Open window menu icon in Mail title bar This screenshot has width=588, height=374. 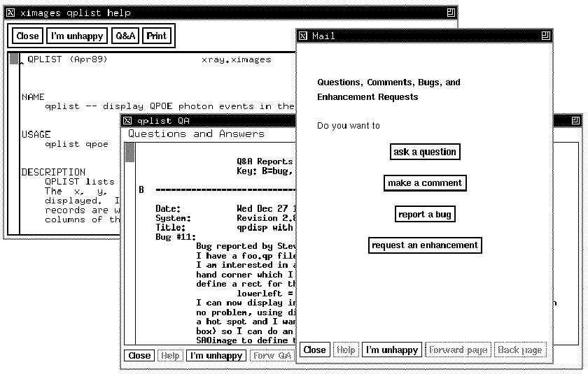coord(302,36)
